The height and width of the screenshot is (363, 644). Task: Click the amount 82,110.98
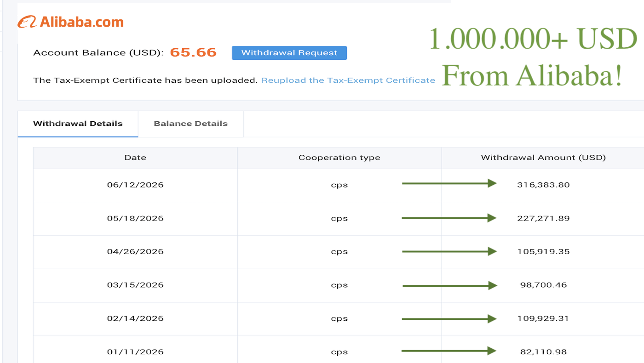pyautogui.click(x=543, y=352)
